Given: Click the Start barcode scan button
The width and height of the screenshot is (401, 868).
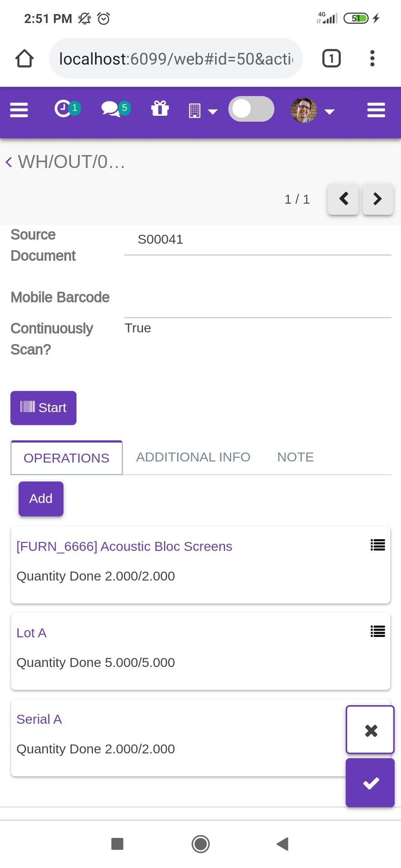Looking at the screenshot, I should [43, 408].
